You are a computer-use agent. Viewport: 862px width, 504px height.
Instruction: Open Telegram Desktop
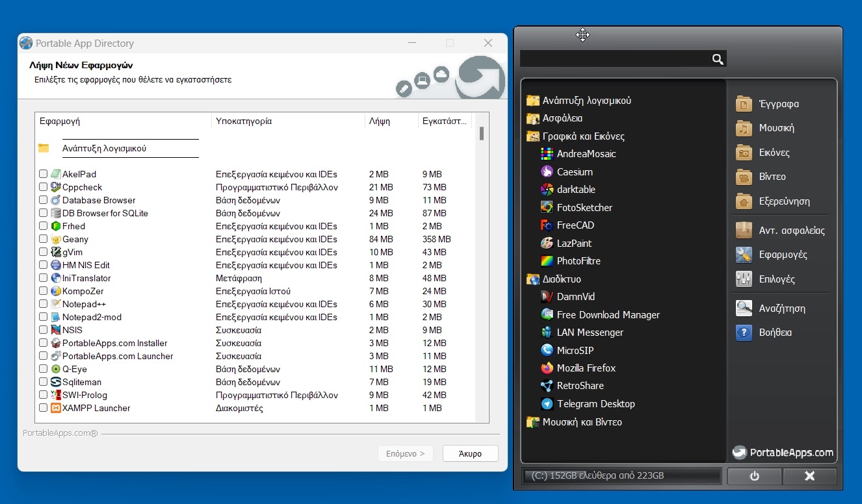click(x=588, y=404)
